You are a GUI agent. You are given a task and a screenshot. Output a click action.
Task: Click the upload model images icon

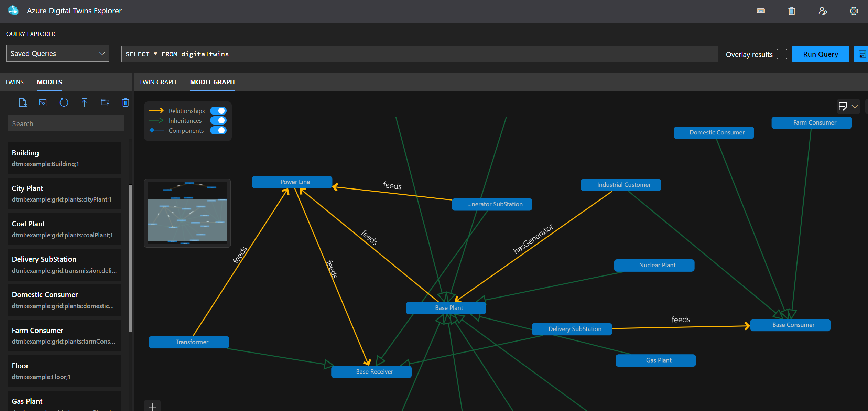[x=43, y=102]
